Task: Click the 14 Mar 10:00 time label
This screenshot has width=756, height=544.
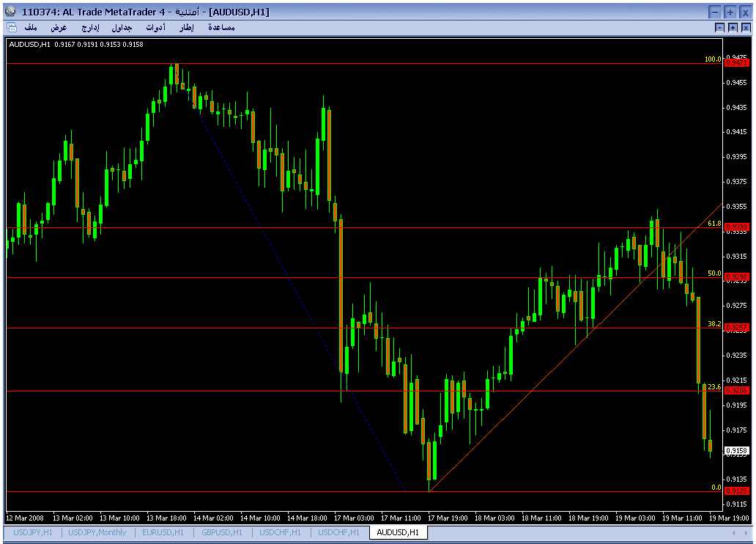Action: coord(260,518)
